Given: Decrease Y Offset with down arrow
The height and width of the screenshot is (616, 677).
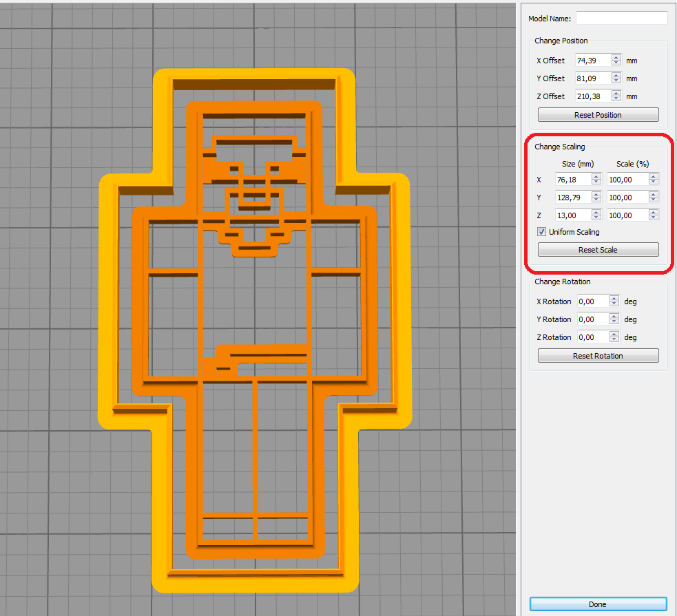Looking at the screenshot, I should [616, 81].
